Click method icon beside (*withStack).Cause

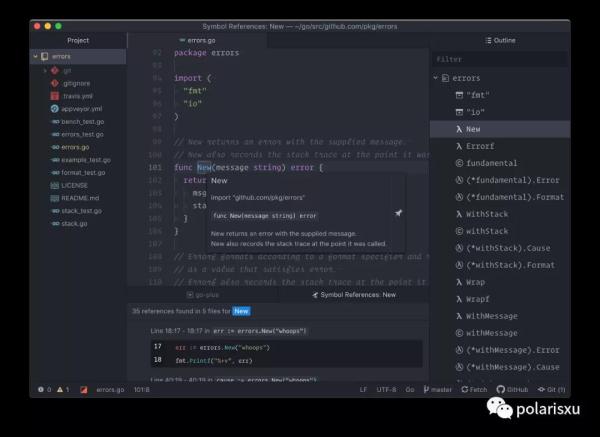point(459,248)
